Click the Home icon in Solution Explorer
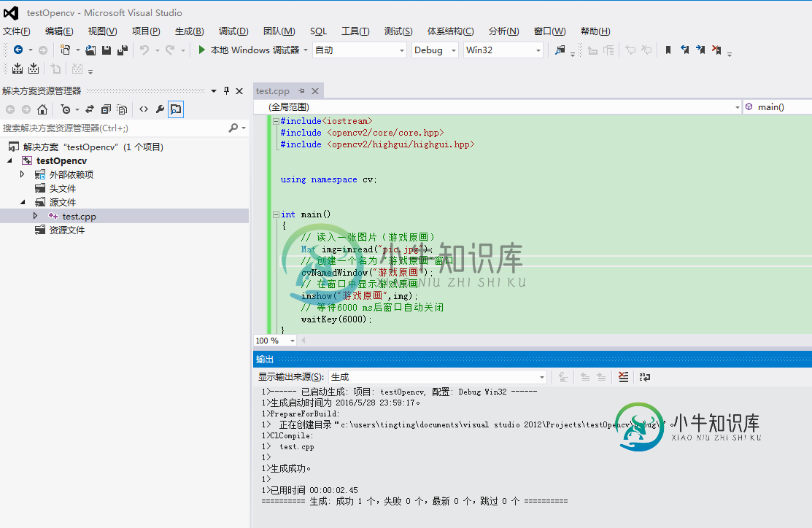Screen dimensions: 812x528 pyautogui.click(x=42, y=109)
